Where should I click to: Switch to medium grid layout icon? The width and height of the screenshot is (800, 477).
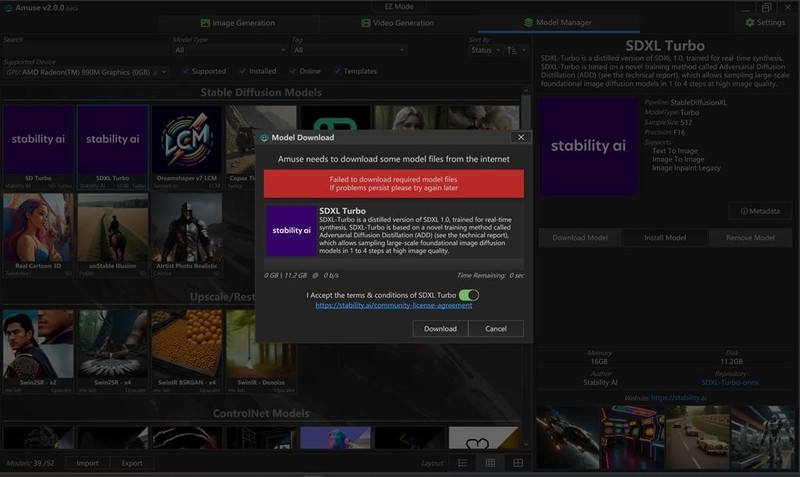pyautogui.click(x=490, y=463)
